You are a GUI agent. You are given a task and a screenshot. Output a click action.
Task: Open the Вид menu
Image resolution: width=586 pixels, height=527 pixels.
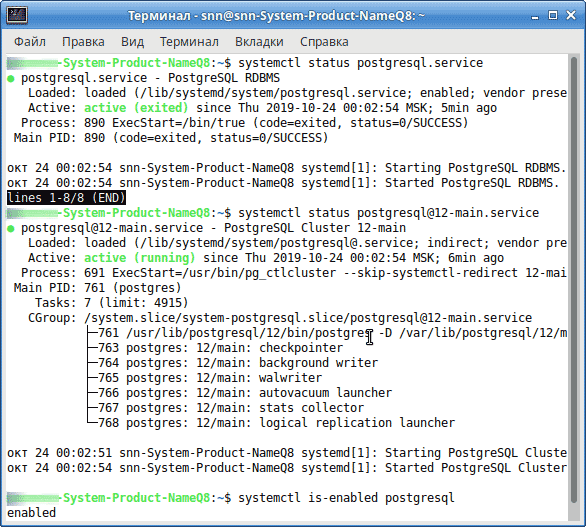[x=132, y=41]
